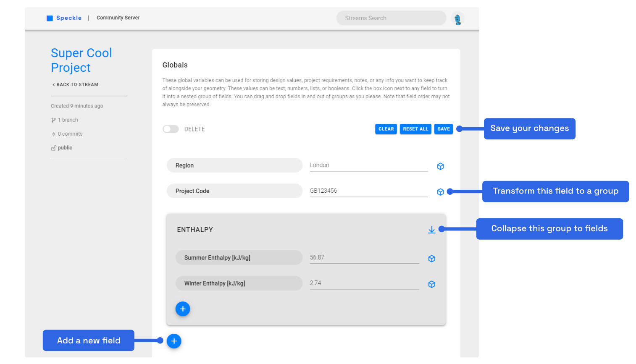Transform Project Code field into a group
Viewport: 636px width, 364px height.
[x=440, y=192]
